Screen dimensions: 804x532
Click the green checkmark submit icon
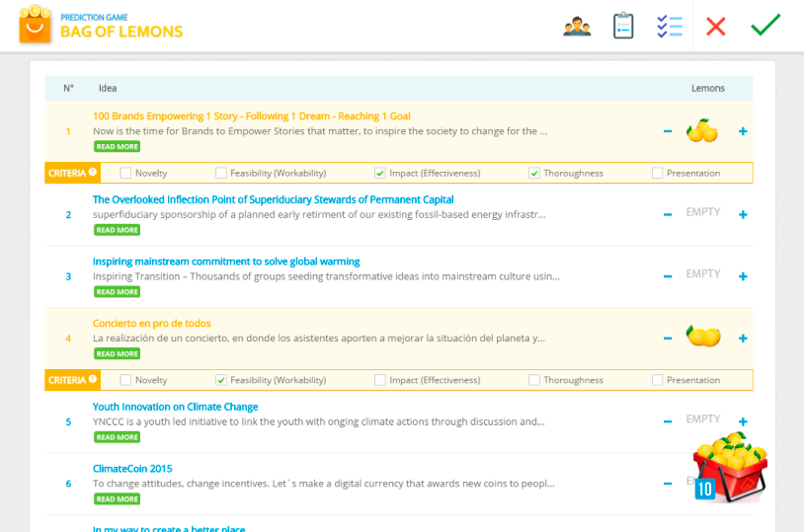(765, 26)
